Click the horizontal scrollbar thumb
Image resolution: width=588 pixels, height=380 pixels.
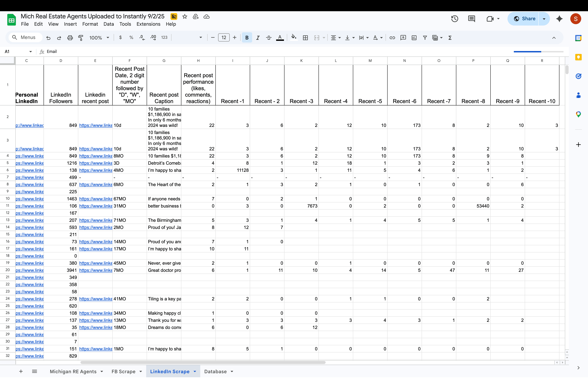tap(203, 363)
